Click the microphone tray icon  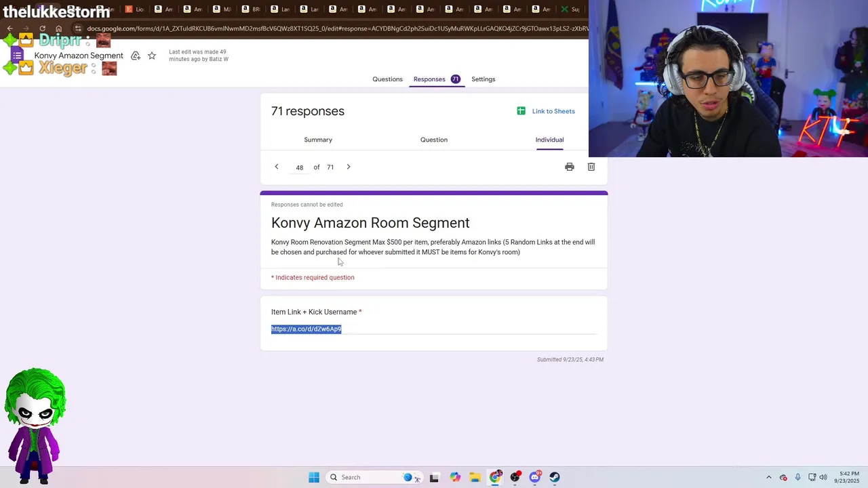click(798, 477)
